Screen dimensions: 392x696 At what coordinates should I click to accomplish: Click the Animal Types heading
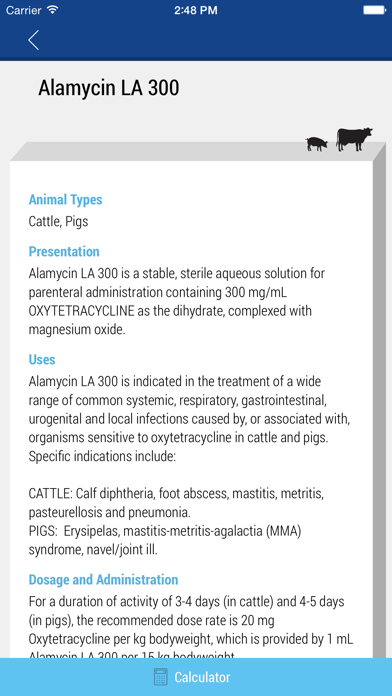65,200
